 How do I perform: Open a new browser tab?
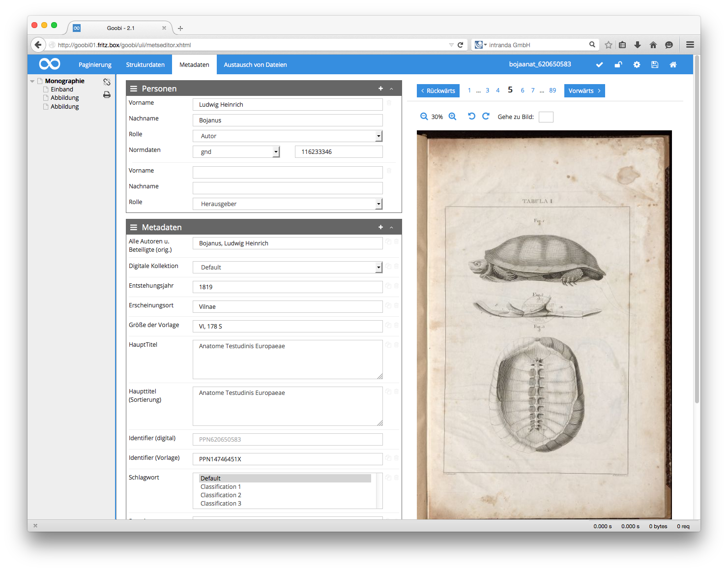point(180,29)
